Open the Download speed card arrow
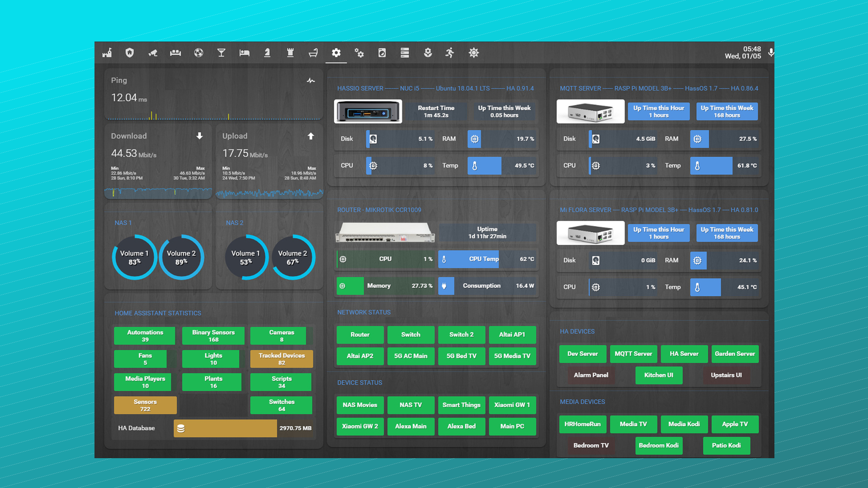 [199, 136]
